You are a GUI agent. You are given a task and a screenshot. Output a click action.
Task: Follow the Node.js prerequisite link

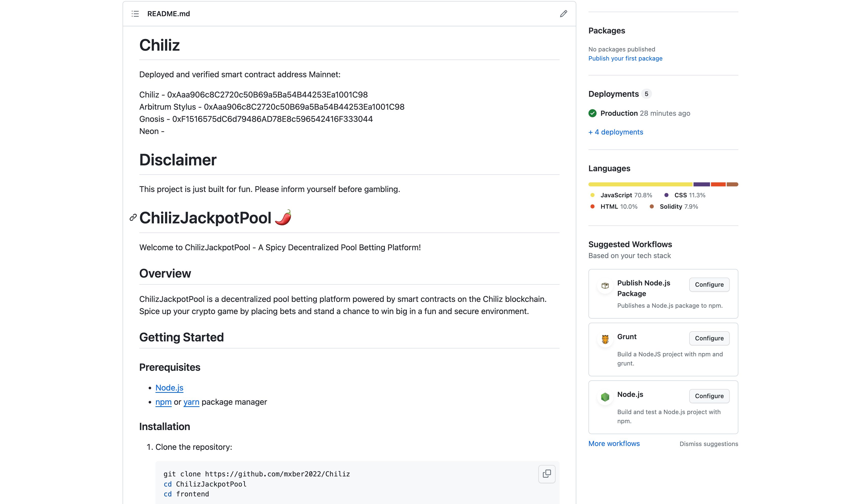click(169, 387)
